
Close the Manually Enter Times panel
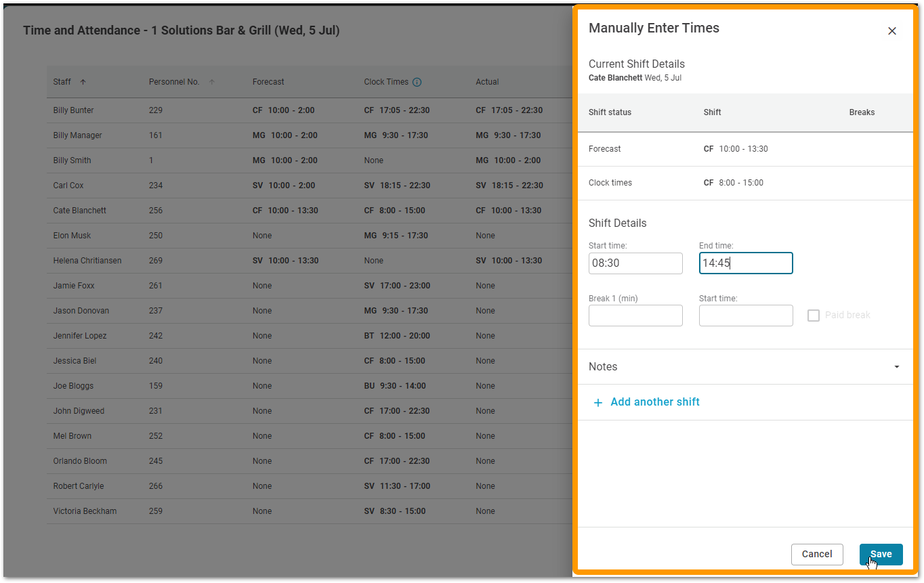(891, 31)
